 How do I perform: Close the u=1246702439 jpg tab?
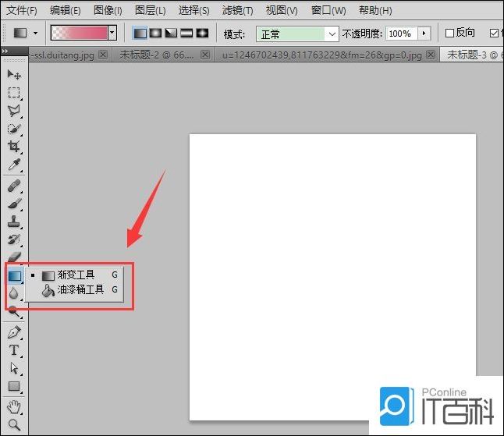pos(431,55)
